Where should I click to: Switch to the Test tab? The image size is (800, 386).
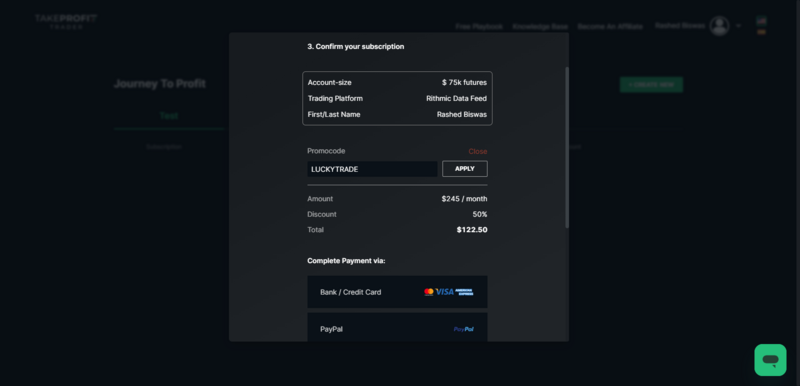coord(169,116)
